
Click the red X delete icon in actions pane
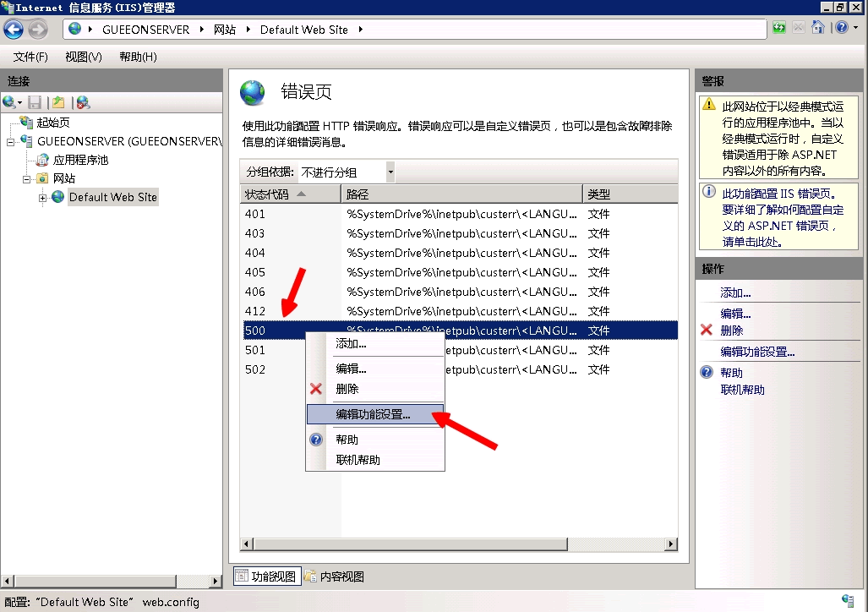point(707,331)
